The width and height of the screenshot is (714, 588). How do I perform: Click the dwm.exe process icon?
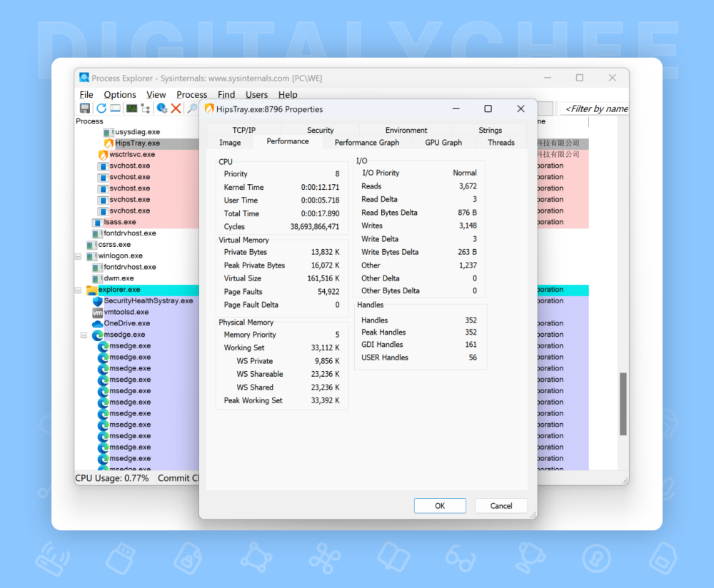click(x=97, y=278)
